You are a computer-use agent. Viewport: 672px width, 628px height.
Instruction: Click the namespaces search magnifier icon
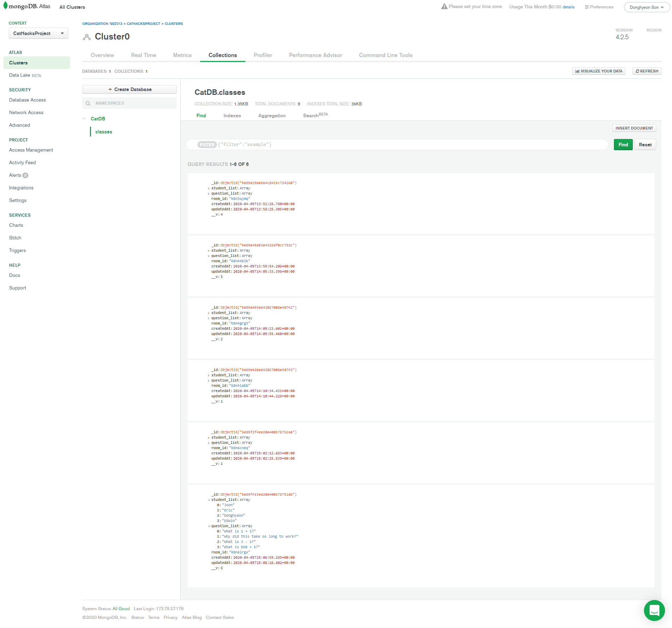pyautogui.click(x=88, y=103)
